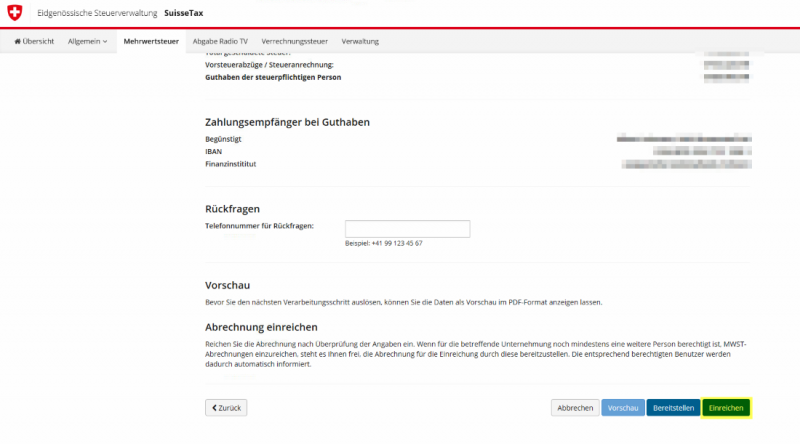Click the IBAN label
This screenshot has width=800, height=444.
tap(213, 152)
